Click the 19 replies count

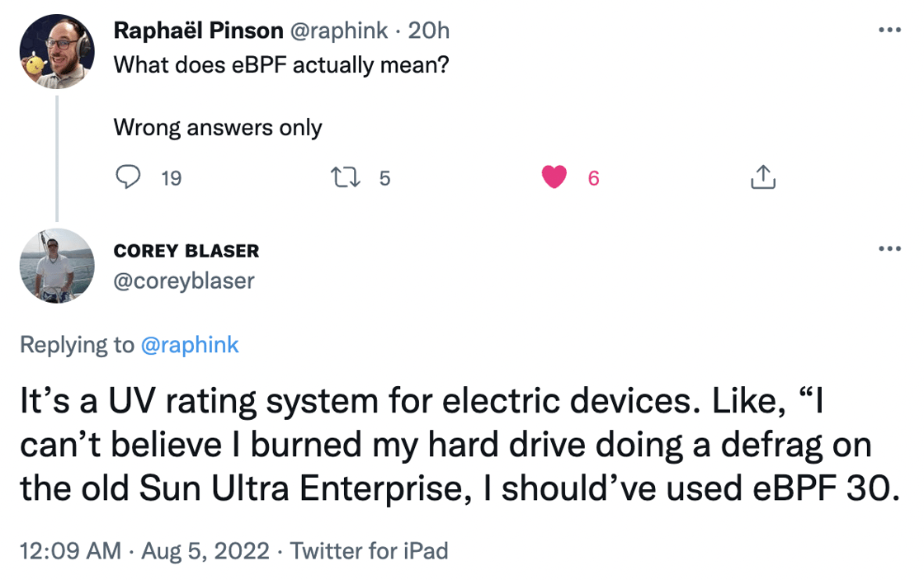[171, 178]
